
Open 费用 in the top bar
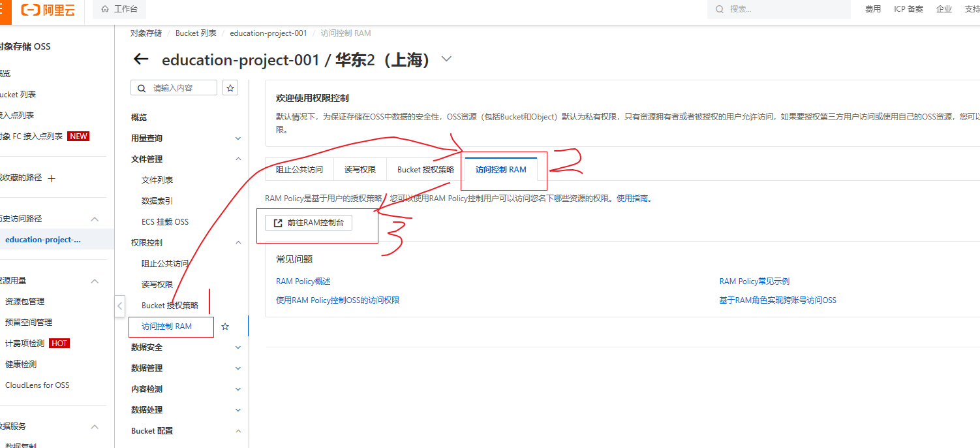coord(873,9)
